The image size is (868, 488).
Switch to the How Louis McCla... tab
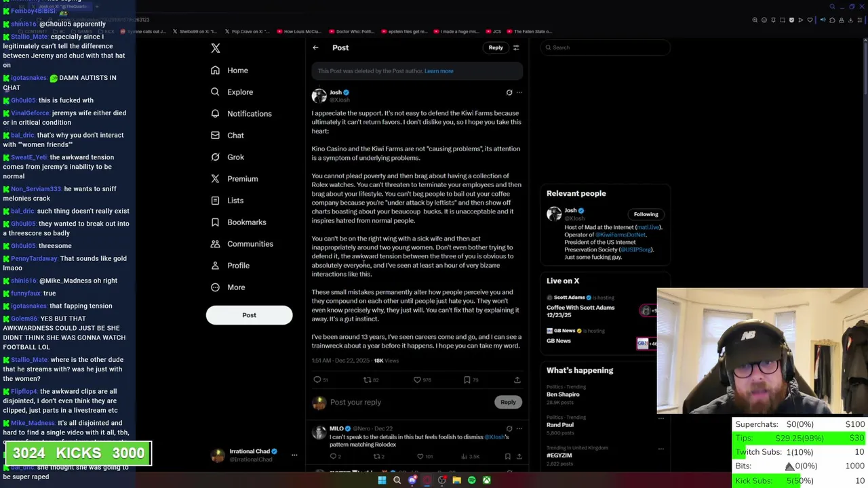(300, 31)
